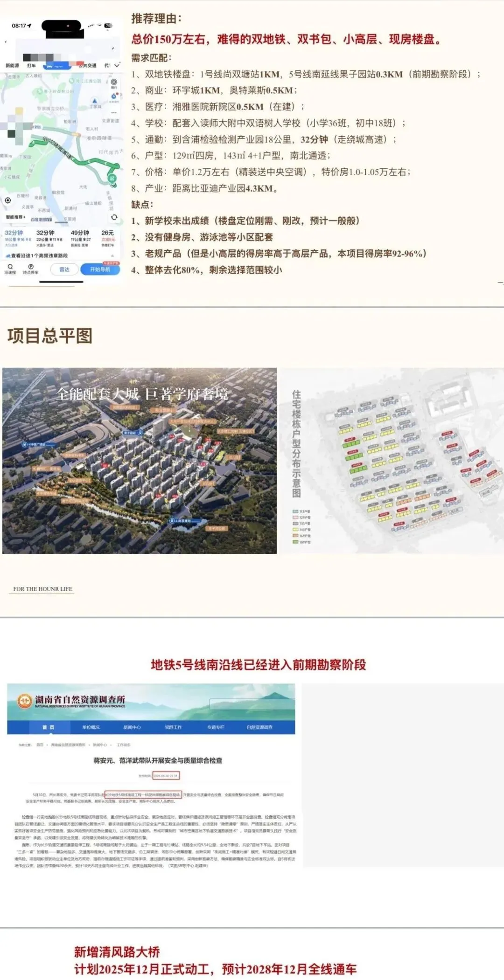
Task: Tap the blue water-drop icon below 限行
Action: 114,97
